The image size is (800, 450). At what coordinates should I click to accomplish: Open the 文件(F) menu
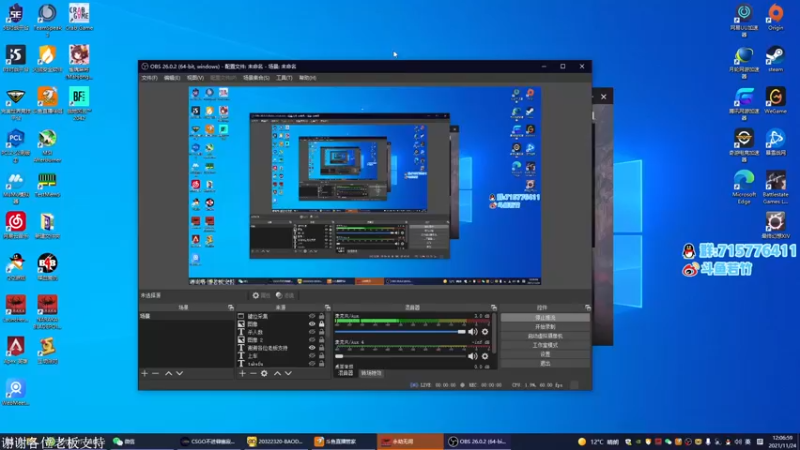[x=149, y=78]
